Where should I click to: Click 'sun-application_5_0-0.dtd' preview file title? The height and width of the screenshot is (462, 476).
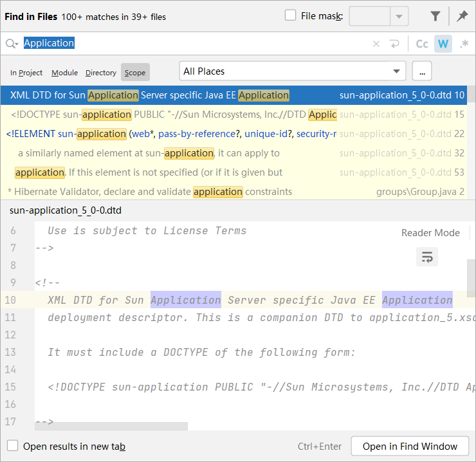(x=65, y=210)
